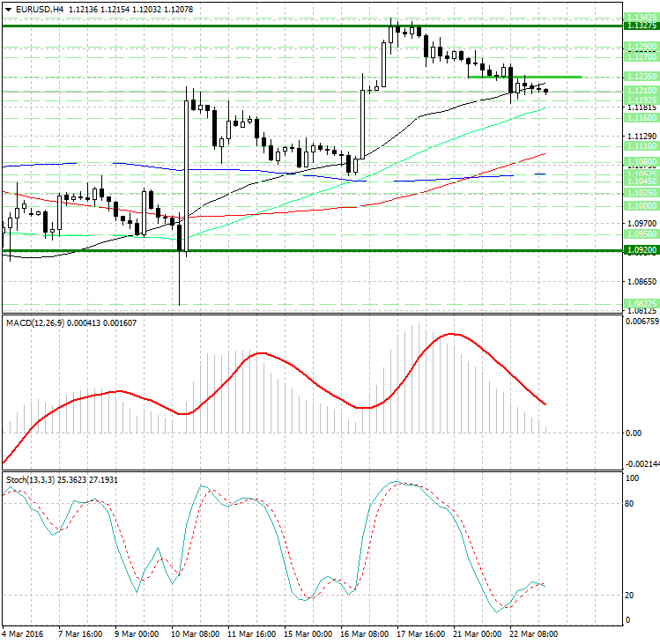
Task: Click the Stochastic 20 level label
Action: [x=629, y=596]
